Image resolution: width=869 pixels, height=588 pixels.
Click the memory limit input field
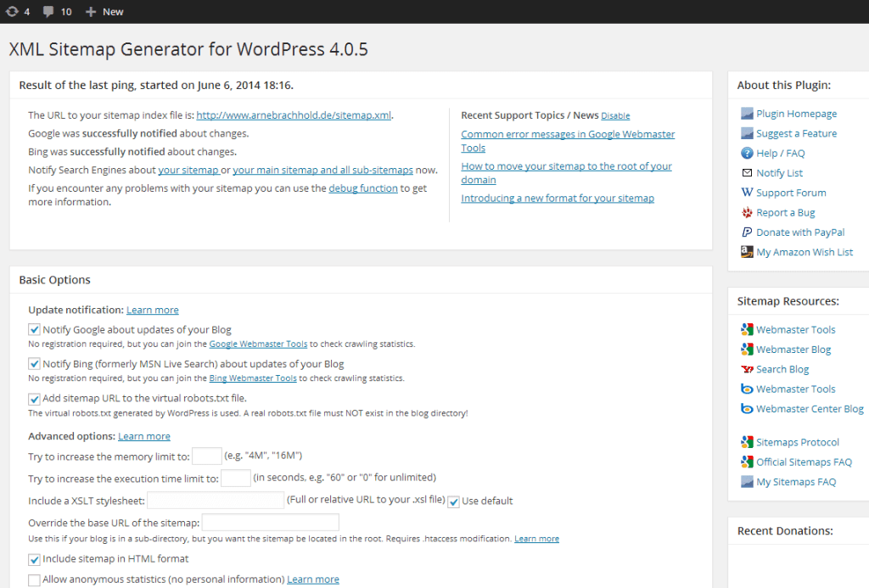[x=207, y=456]
